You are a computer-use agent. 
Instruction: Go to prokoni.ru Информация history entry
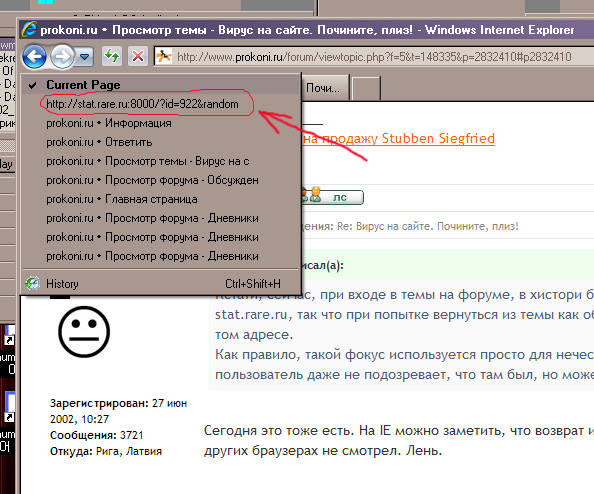(161, 123)
